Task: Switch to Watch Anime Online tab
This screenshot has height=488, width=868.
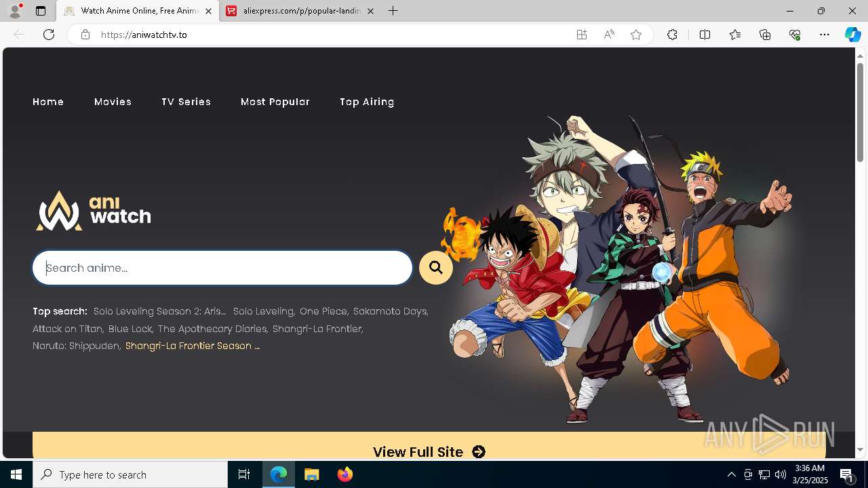Action: pyautogui.click(x=138, y=11)
